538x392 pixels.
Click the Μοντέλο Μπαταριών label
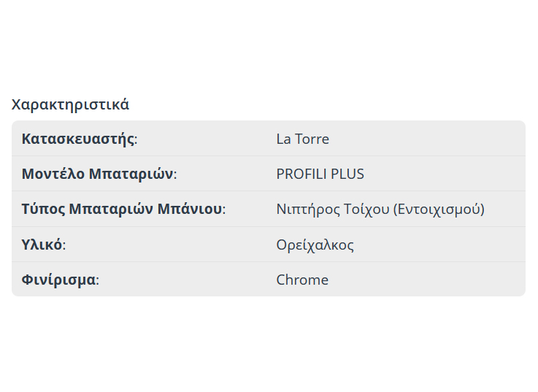coord(99,174)
